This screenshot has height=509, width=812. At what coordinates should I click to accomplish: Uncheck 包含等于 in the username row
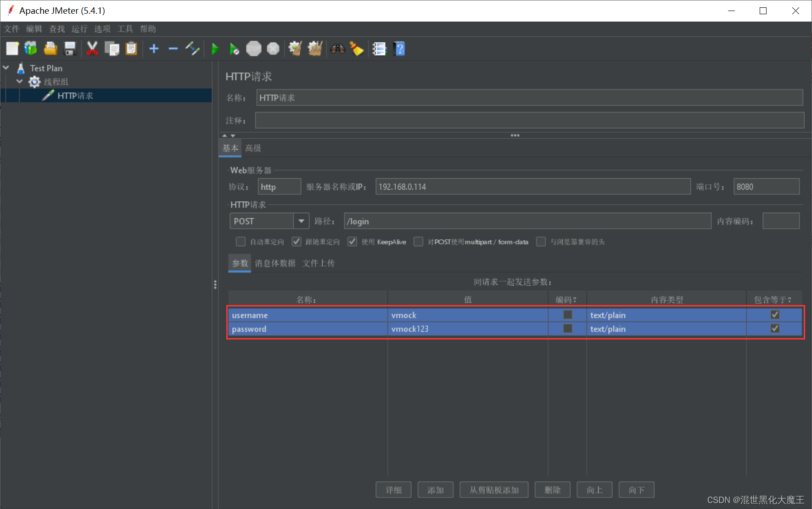775,315
